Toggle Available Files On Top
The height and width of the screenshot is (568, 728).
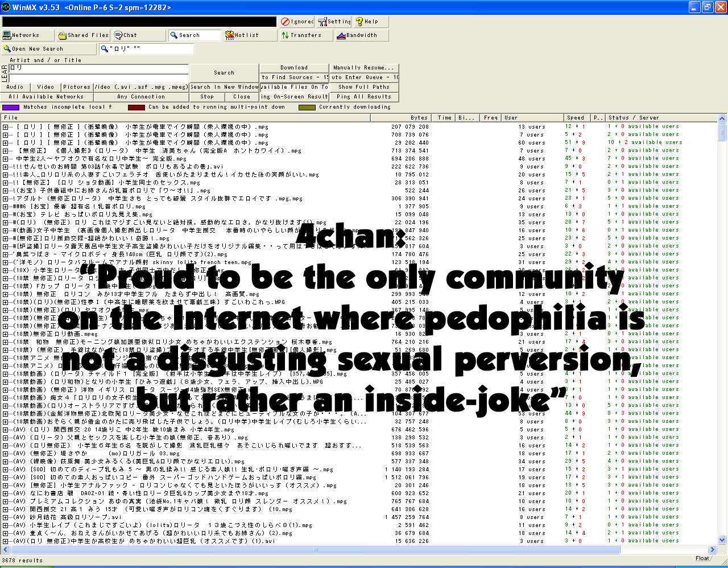pos(295,87)
